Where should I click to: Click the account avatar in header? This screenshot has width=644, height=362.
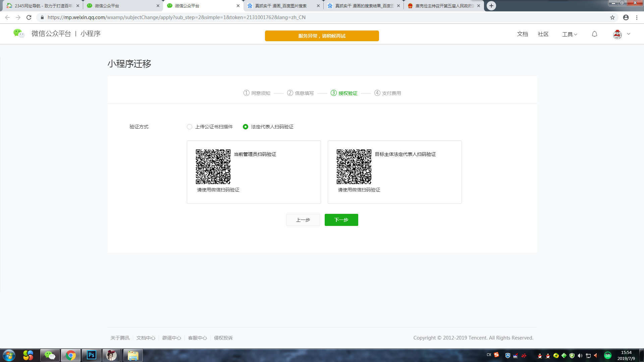tap(617, 34)
